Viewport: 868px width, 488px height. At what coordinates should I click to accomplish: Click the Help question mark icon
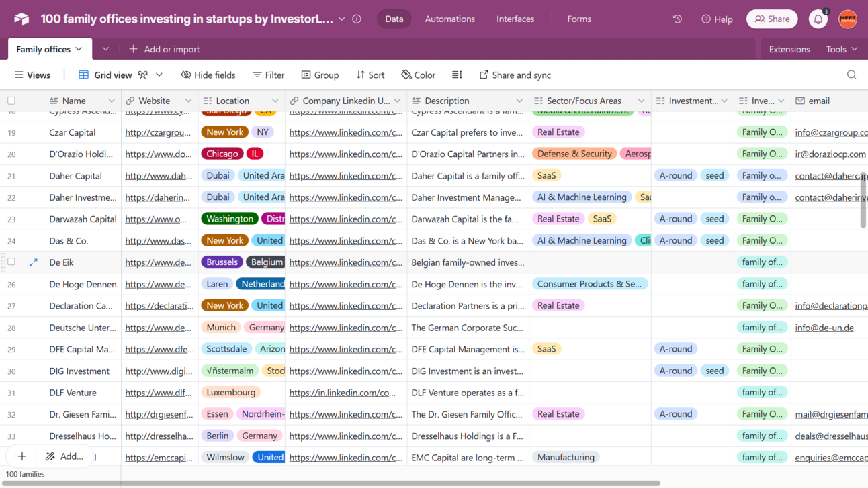[x=704, y=19]
